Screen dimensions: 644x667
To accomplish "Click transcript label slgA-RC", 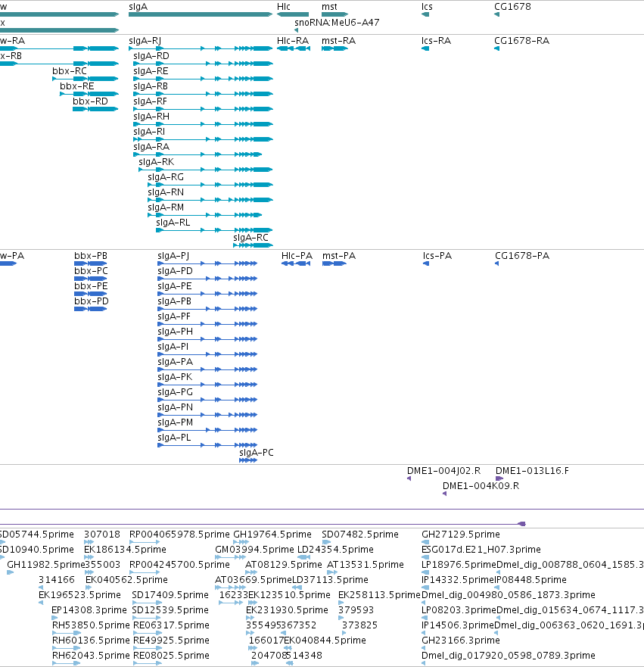I will [x=250, y=238].
